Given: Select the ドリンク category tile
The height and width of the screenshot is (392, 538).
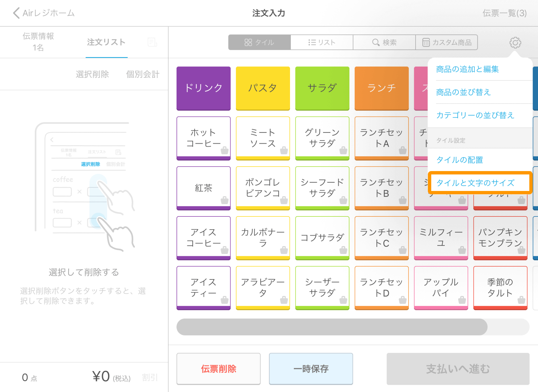Looking at the screenshot, I should tap(204, 88).
